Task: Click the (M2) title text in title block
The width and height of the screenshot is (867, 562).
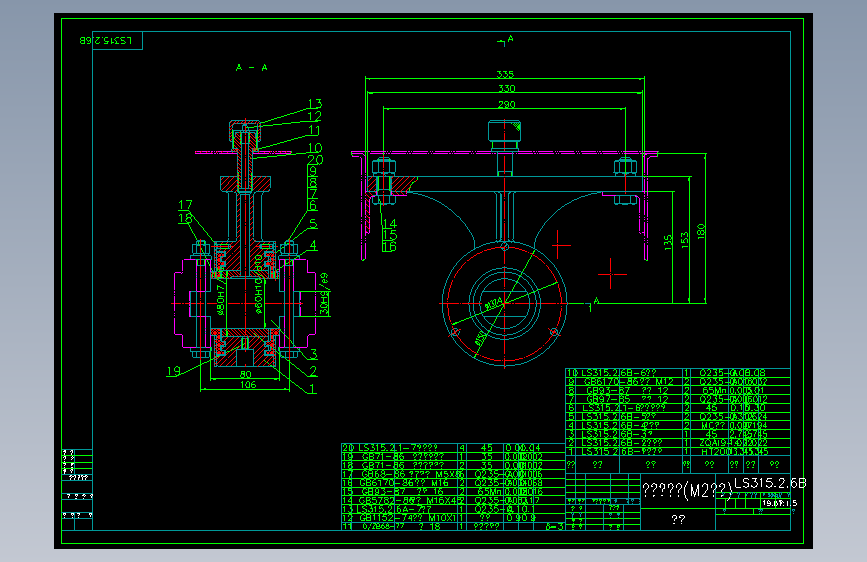Action: (688, 490)
